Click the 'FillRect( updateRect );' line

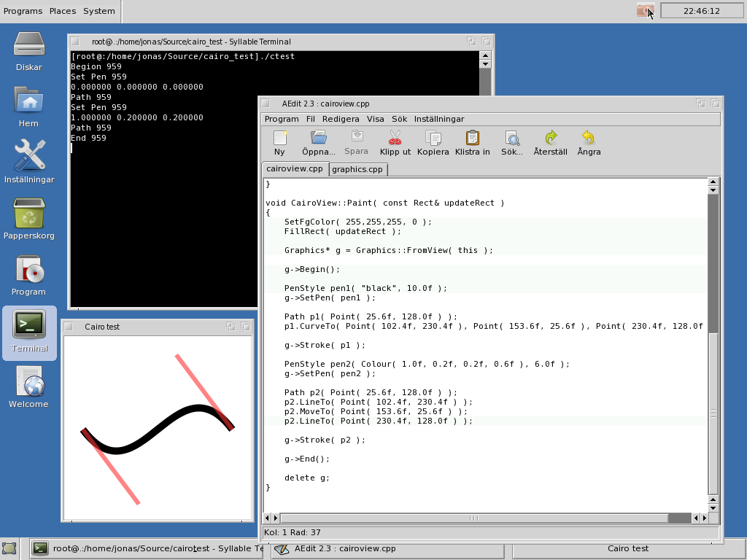click(x=343, y=231)
